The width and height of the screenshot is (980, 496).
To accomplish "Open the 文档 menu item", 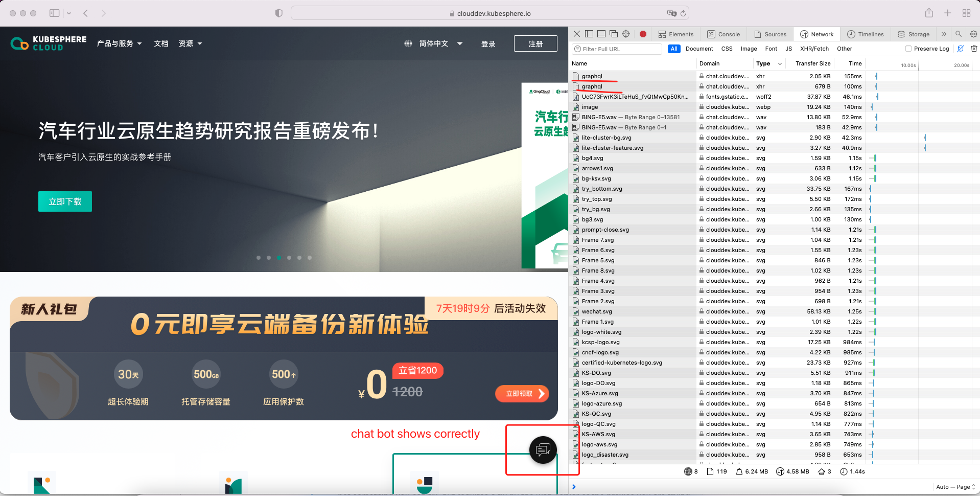I will pos(161,43).
